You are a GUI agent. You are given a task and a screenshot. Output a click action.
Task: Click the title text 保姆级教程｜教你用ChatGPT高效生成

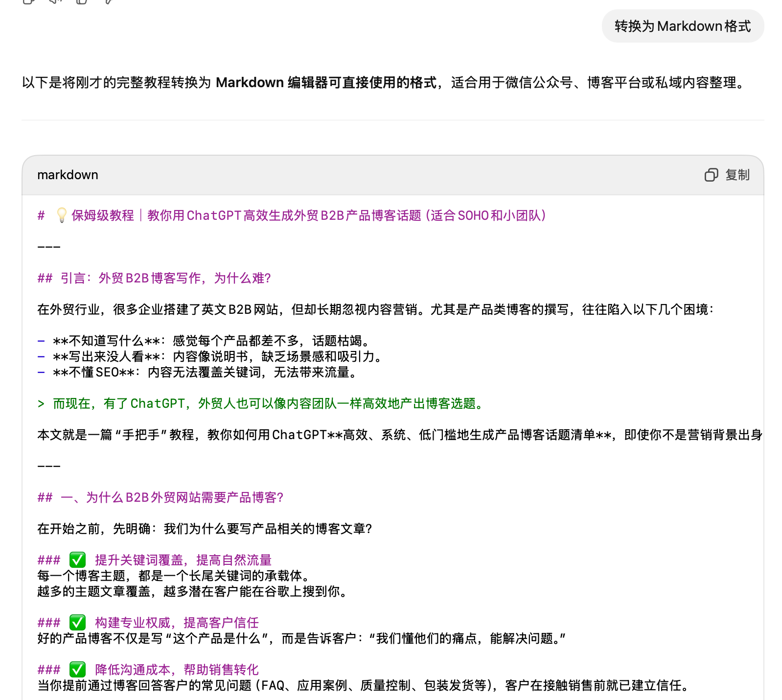pos(308,215)
